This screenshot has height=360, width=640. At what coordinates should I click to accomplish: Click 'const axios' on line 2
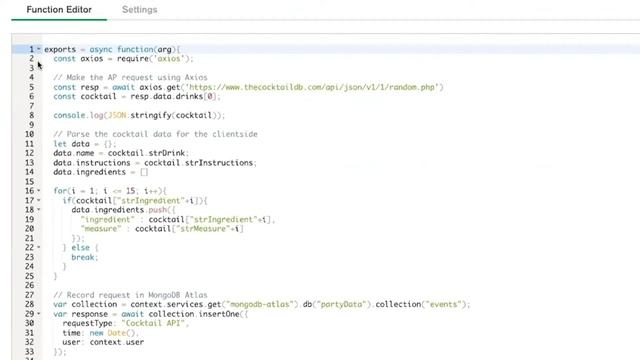(x=78, y=59)
